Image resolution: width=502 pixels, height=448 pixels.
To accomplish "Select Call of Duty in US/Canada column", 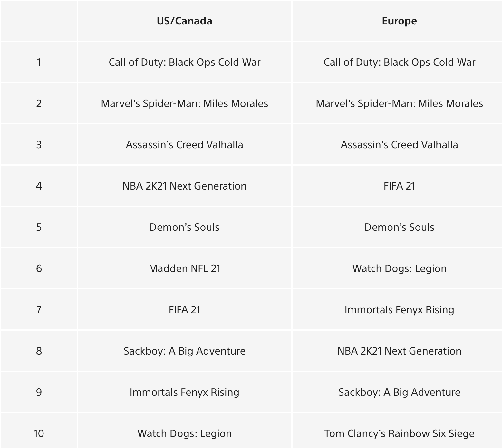I will coord(184,62).
